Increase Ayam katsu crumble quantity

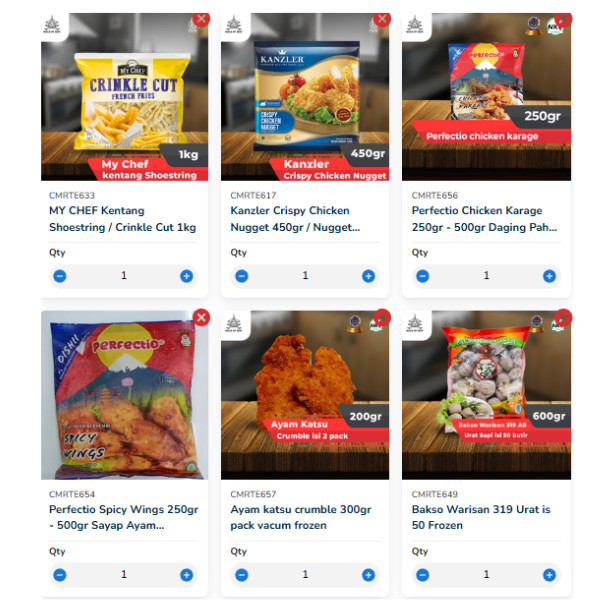368,574
